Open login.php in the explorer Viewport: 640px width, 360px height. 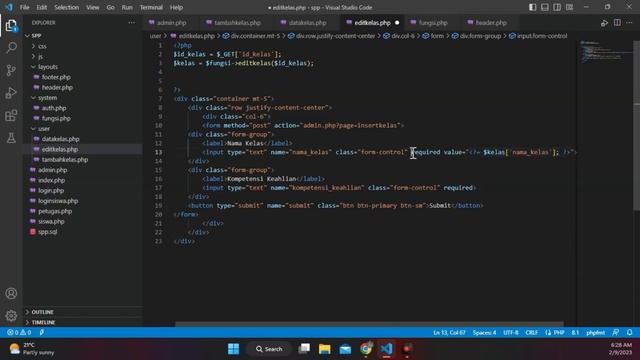pyautogui.click(x=51, y=191)
